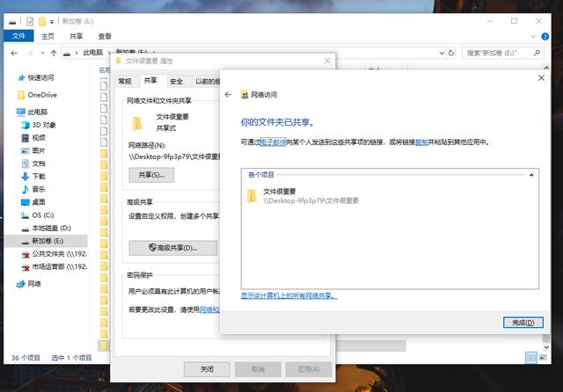Click the Explorer back navigation arrow
This screenshot has width=563, height=392.
(14, 53)
